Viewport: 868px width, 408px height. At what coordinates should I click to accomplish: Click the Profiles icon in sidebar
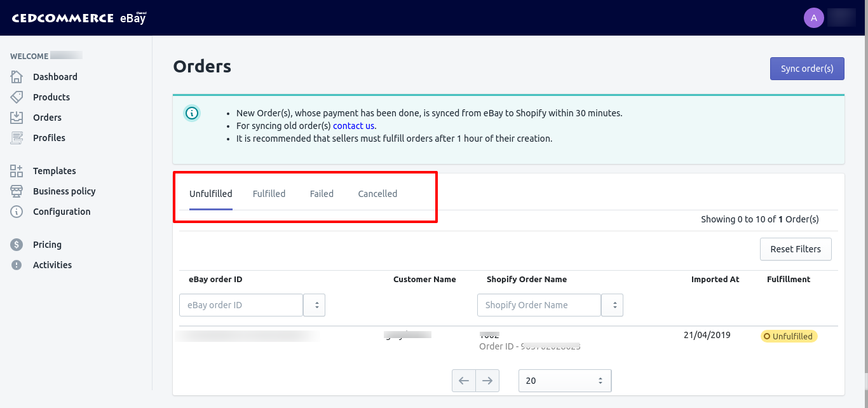tap(17, 138)
